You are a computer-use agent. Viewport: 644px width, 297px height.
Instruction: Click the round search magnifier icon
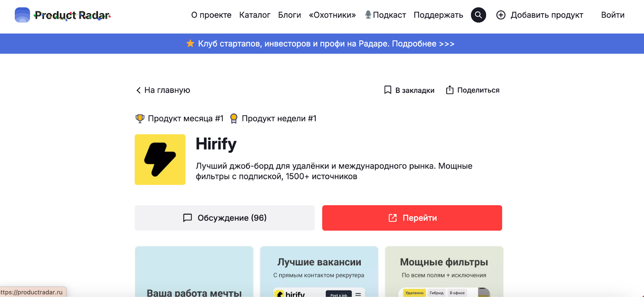click(479, 15)
